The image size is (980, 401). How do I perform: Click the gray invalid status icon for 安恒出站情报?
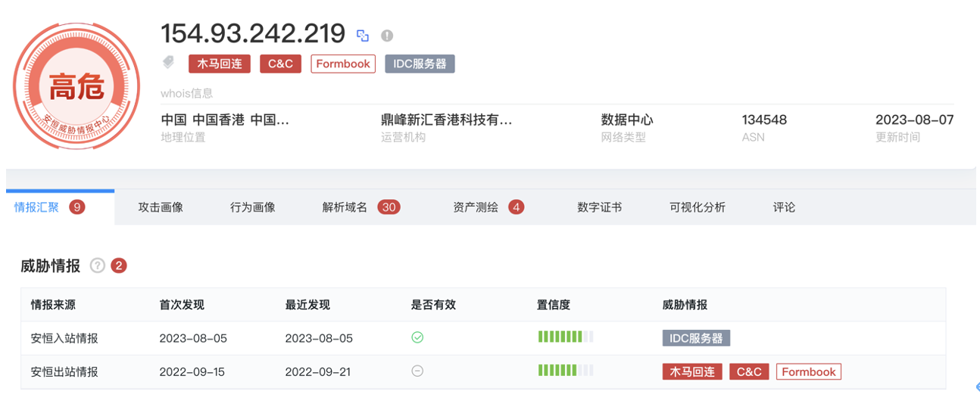pyautogui.click(x=417, y=371)
